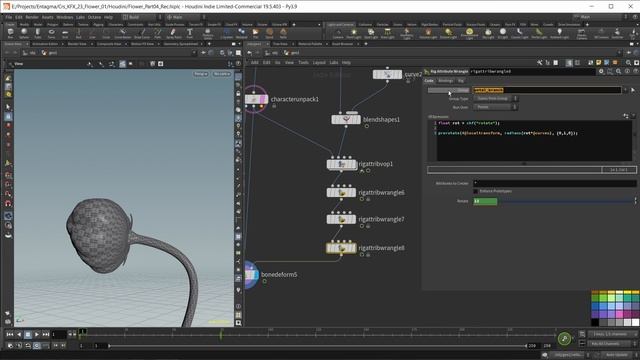640x360 pixels.
Task: Open the viewport No cam menu
Action: click(222, 74)
